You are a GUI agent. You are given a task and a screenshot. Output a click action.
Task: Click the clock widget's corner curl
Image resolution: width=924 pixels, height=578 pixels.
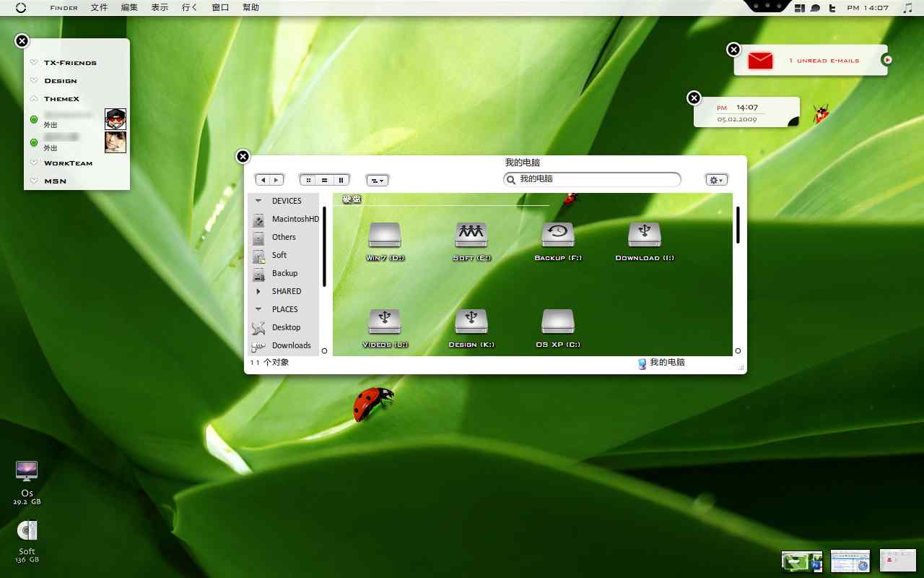tap(793, 120)
